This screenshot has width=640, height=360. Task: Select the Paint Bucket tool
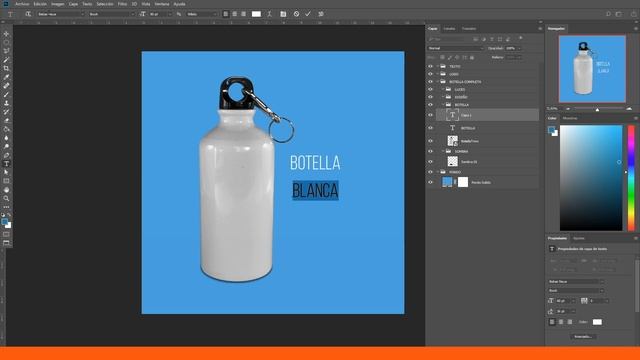coord(6,129)
